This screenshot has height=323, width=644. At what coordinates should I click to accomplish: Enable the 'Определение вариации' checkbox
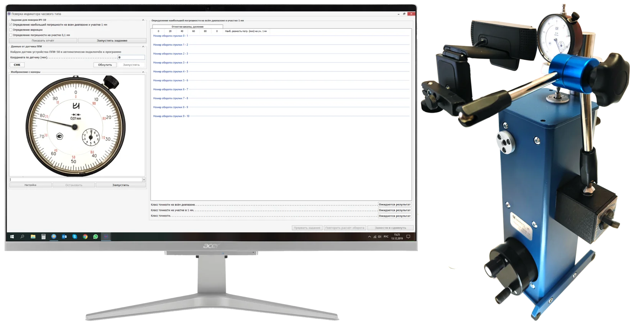(x=11, y=30)
